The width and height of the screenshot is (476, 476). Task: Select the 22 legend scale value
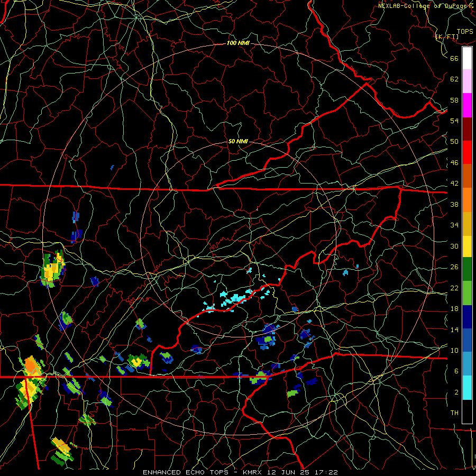click(x=454, y=288)
